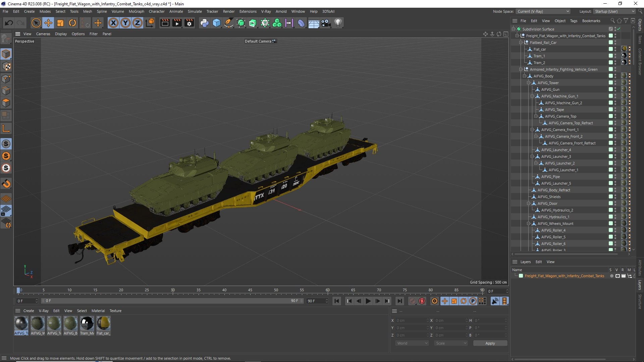Click the Python script icon
Screen dimensions: 644x362
[204, 23]
